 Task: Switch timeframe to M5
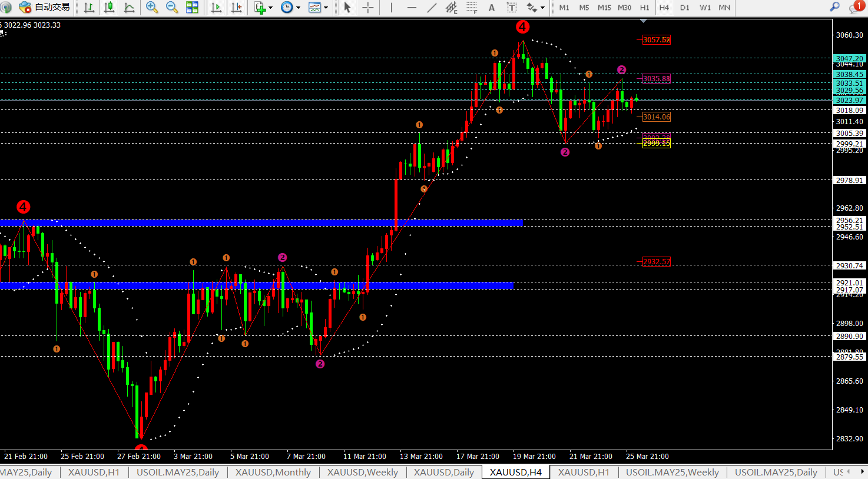(584, 8)
